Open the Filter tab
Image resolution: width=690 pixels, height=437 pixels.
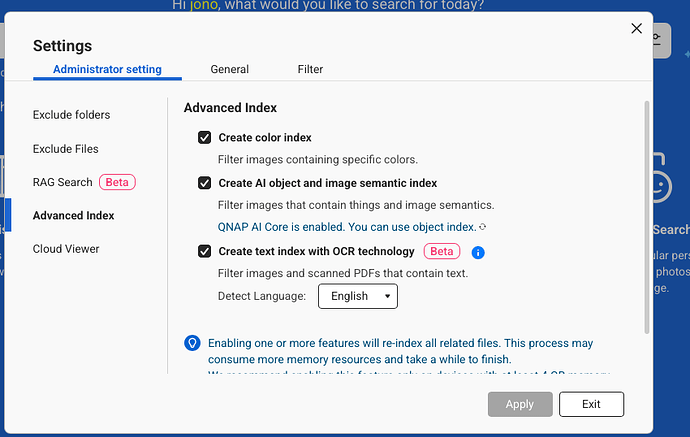tap(310, 69)
